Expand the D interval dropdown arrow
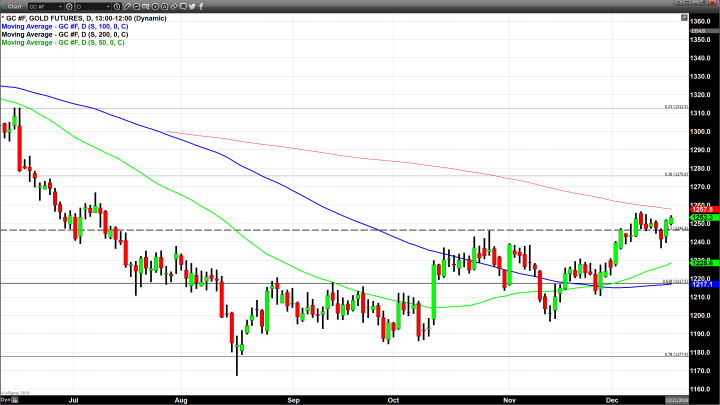The height and width of the screenshot is (405, 720). point(109,6)
